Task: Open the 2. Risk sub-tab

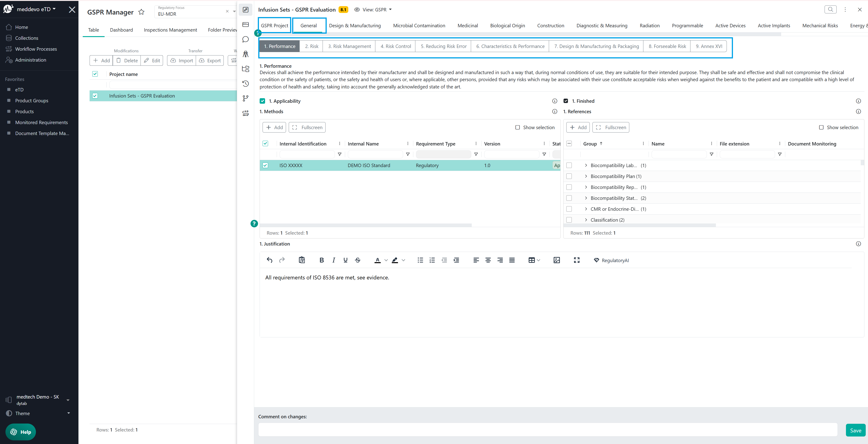Action: 312,46
